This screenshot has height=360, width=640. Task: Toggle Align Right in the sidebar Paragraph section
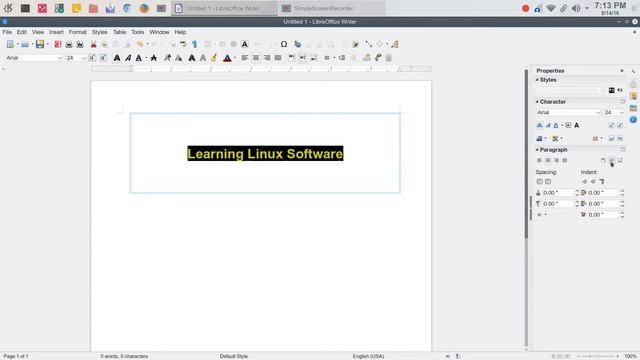point(556,160)
